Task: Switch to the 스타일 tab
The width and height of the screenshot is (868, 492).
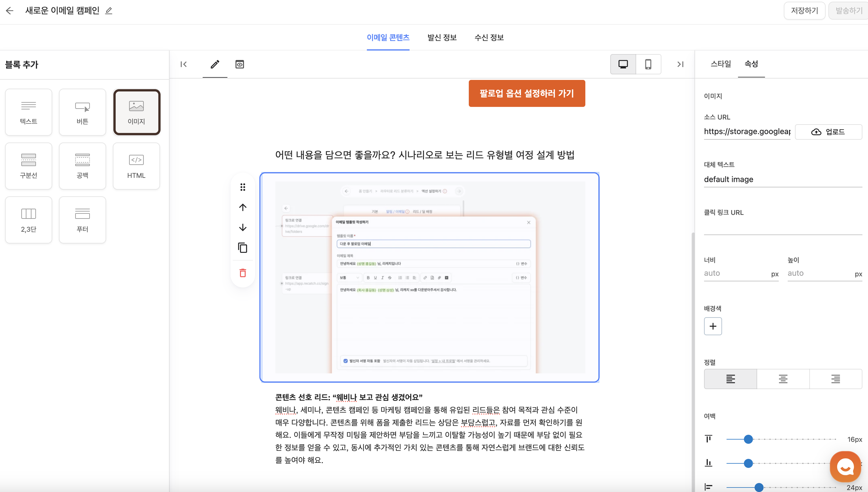Action: (721, 64)
